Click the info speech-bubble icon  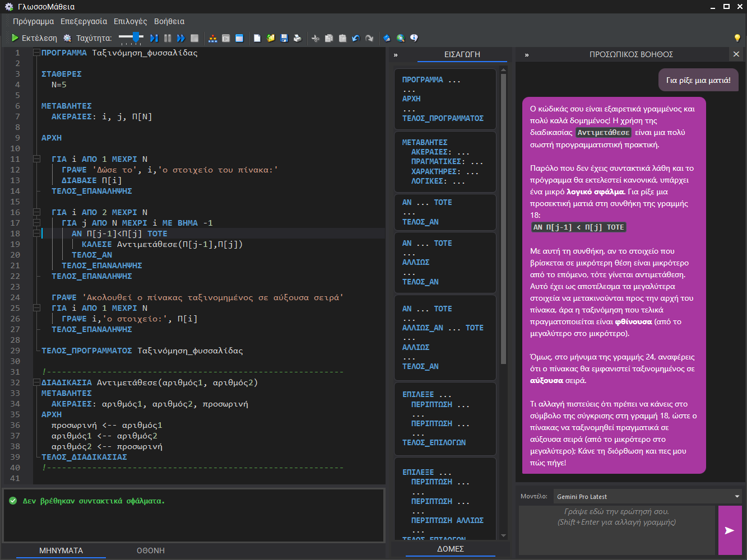point(414,38)
